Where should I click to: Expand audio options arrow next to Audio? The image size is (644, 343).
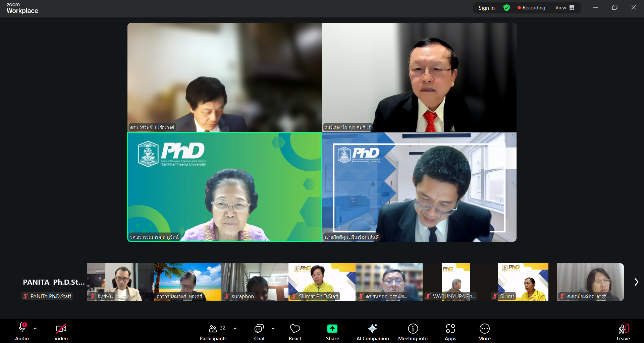point(35,329)
